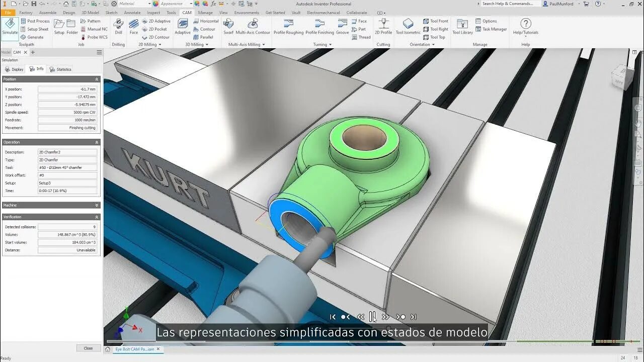Select the Groove turning operation

click(343, 27)
